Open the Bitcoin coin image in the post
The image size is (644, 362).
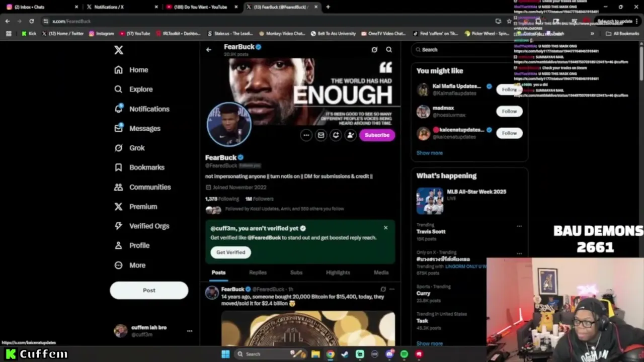[308, 328]
